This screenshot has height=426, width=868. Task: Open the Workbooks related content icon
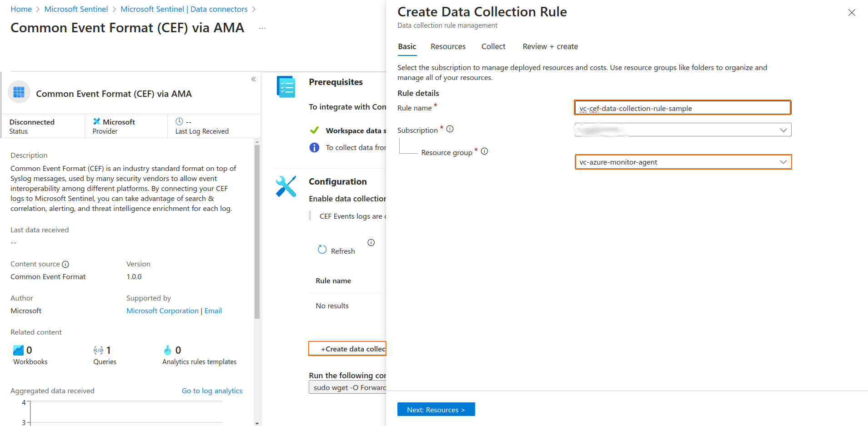(x=18, y=350)
